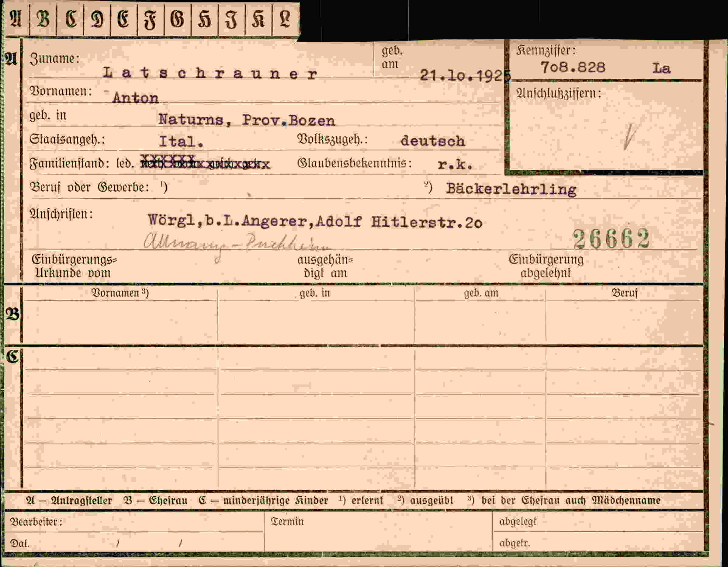Click the 'Beruf' column header in section B
Image resolution: width=728 pixels, height=567 pixels.
tap(624, 293)
